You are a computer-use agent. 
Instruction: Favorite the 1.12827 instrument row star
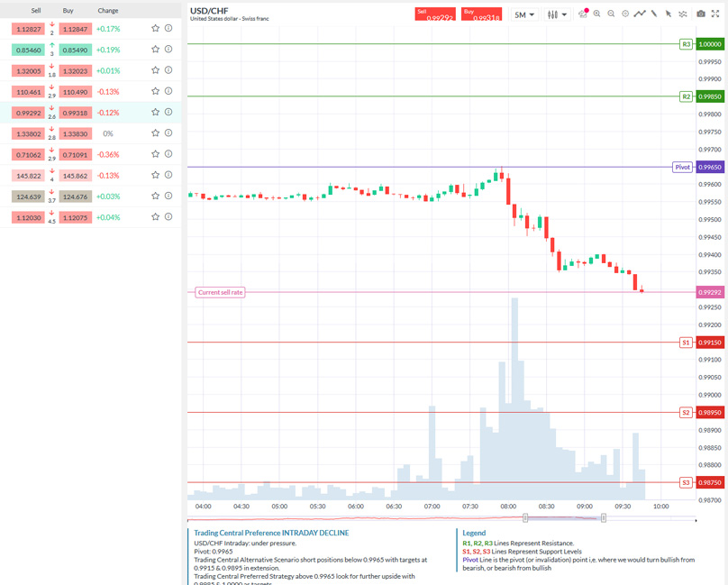click(156, 28)
